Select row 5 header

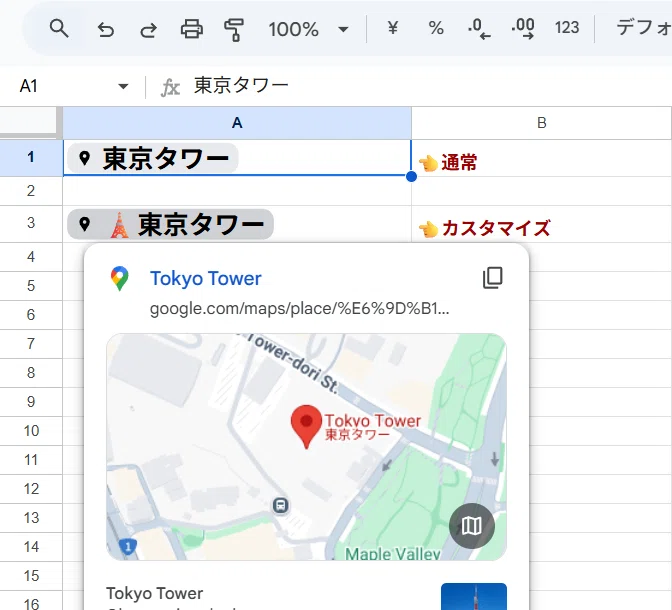coord(31,285)
